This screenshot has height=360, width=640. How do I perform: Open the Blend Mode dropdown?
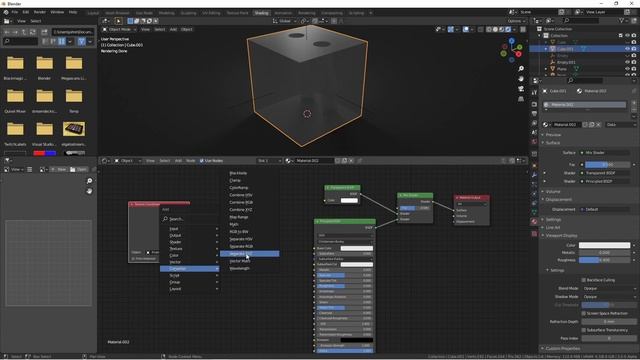[609, 289]
